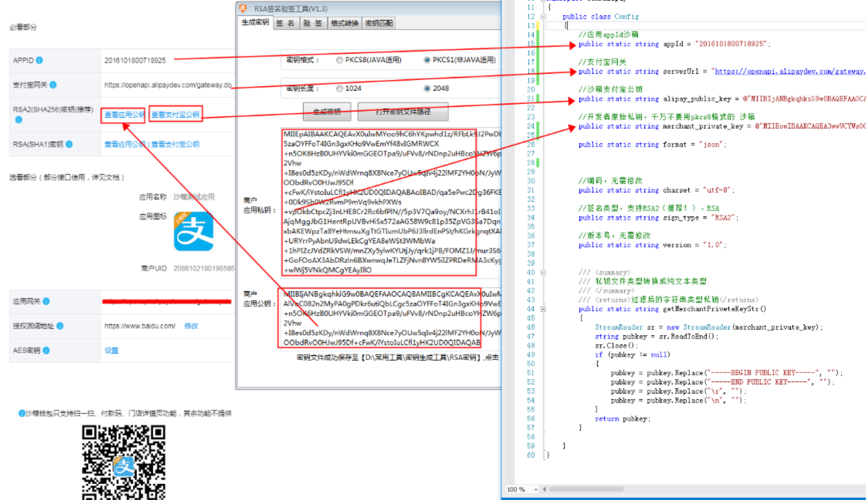
Task: Select PKCS1(非JAVA适用) key format
Action: click(x=427, y=60)
